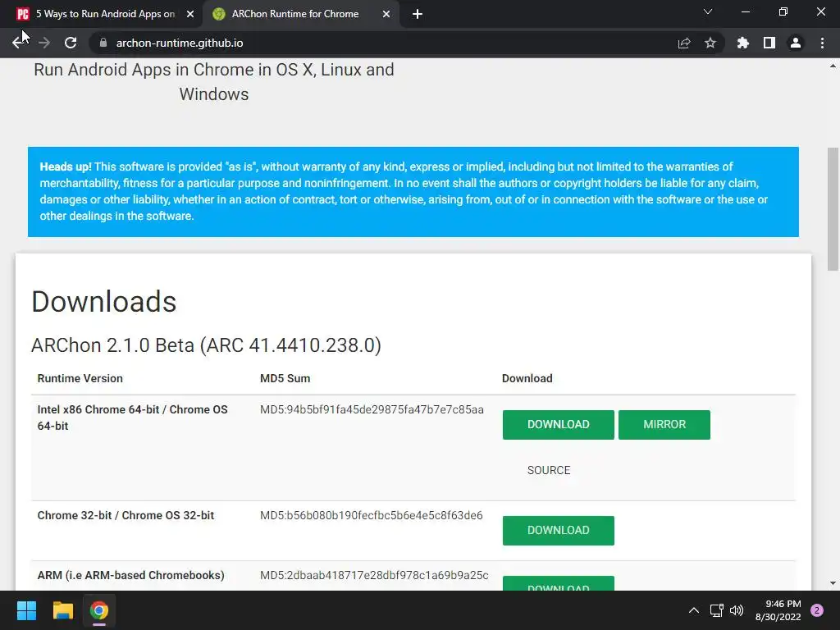Click 'Heads up!' warning text
The image size is (840, 630).
[x=66, y=167]
